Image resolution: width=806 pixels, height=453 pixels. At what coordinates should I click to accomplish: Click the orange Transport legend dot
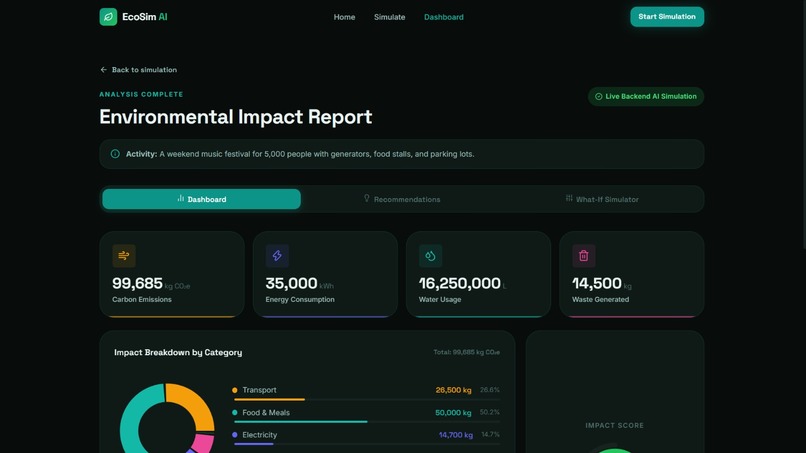[235, 390]
